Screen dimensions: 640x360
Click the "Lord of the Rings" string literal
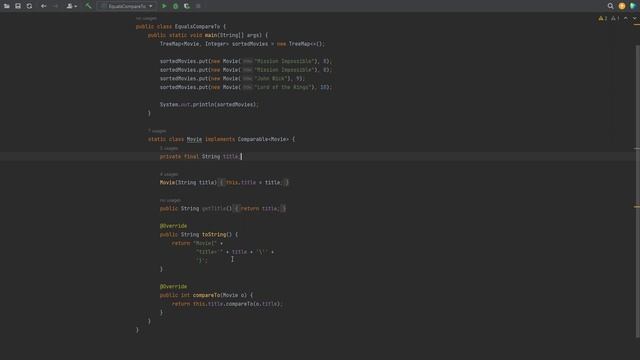(284, 87)
